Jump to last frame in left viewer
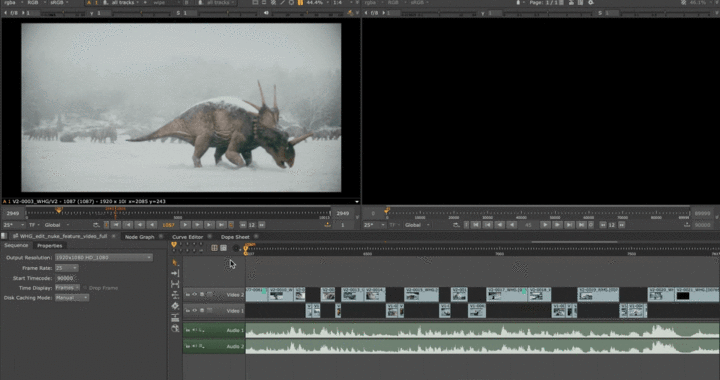This screenshot has height=380, width=720. [221, 225]
